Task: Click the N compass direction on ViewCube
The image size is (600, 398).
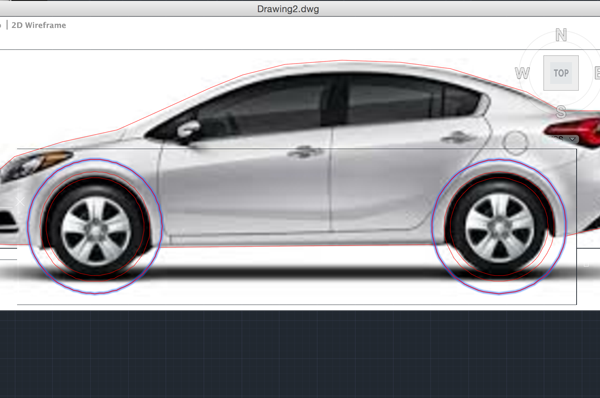Action: [561, 35]
